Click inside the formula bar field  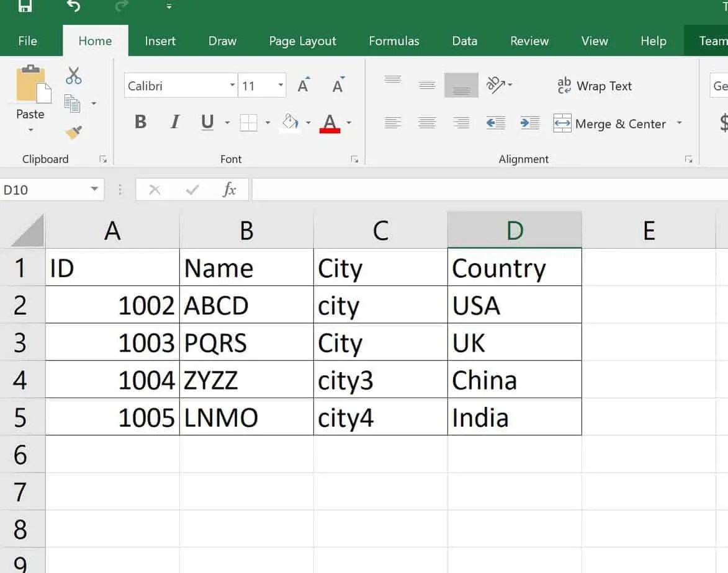click(x=490, y=190)
